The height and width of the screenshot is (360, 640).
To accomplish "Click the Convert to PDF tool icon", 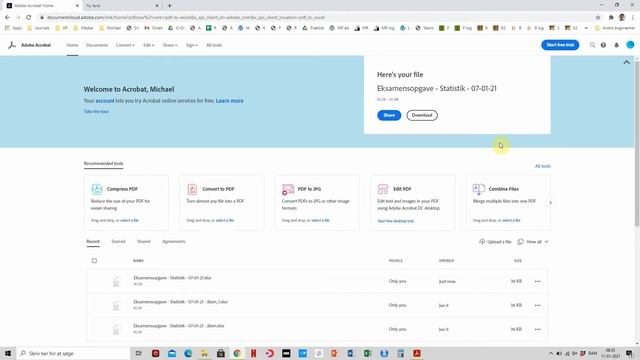I will point(192,189).
